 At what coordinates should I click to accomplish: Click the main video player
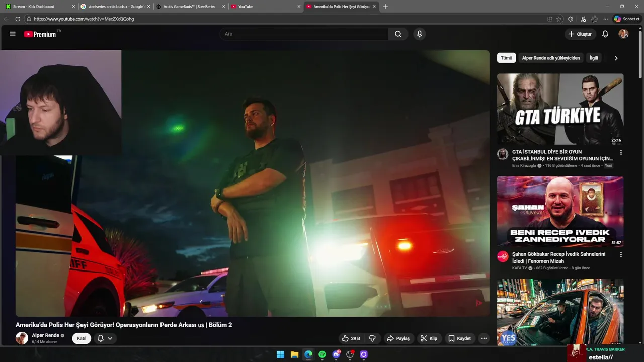point(252,184)
